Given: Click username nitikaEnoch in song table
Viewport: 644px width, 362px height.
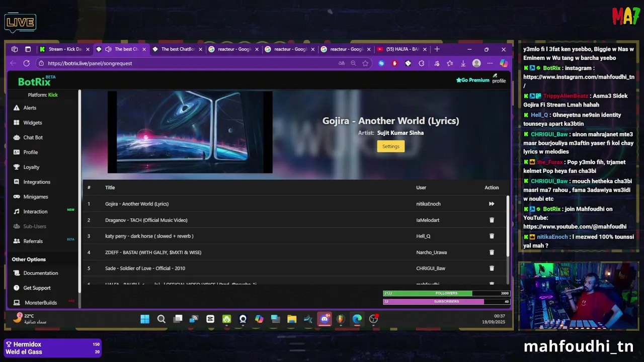Looking at the screenshot, I should point(428,204).
